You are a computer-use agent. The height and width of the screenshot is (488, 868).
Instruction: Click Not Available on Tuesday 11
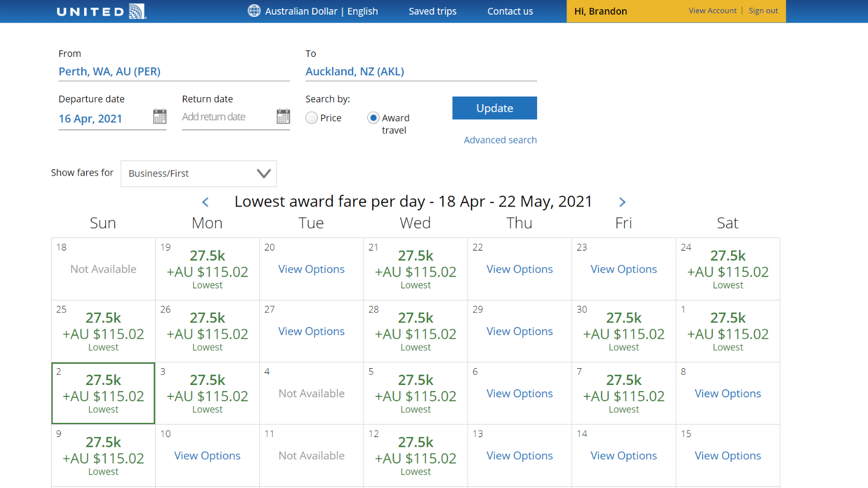pos(311,456)
